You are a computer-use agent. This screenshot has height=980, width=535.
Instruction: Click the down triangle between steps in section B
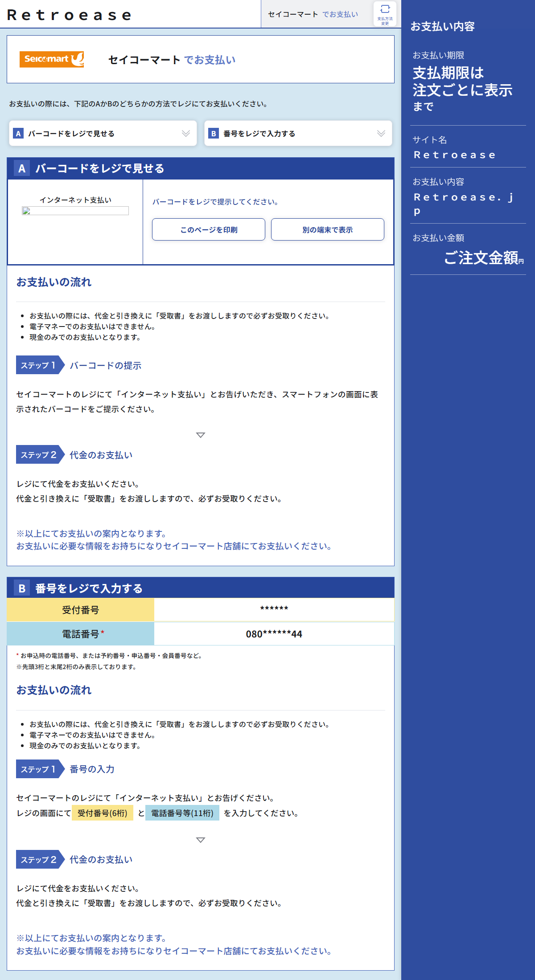coord(201,840)
